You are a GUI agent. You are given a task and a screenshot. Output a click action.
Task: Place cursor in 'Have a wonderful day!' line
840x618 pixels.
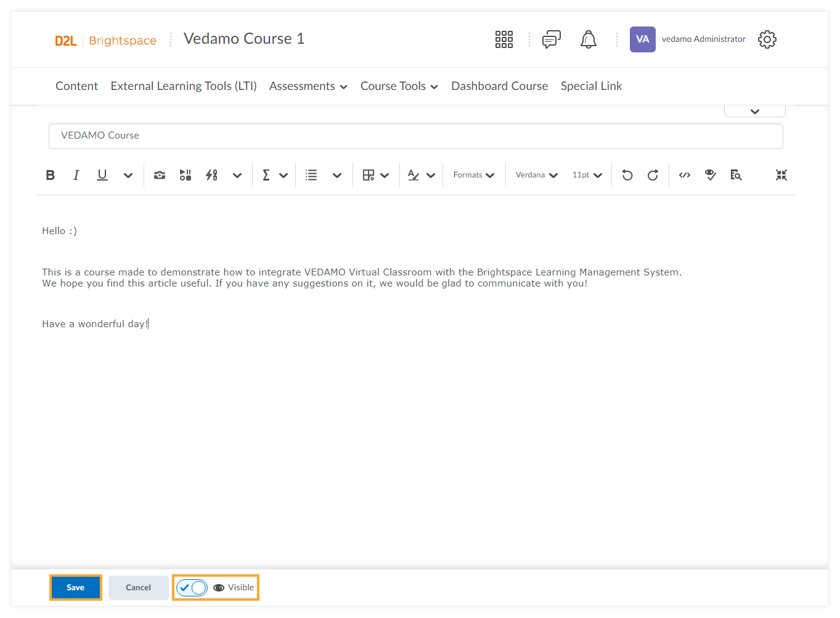95,324
